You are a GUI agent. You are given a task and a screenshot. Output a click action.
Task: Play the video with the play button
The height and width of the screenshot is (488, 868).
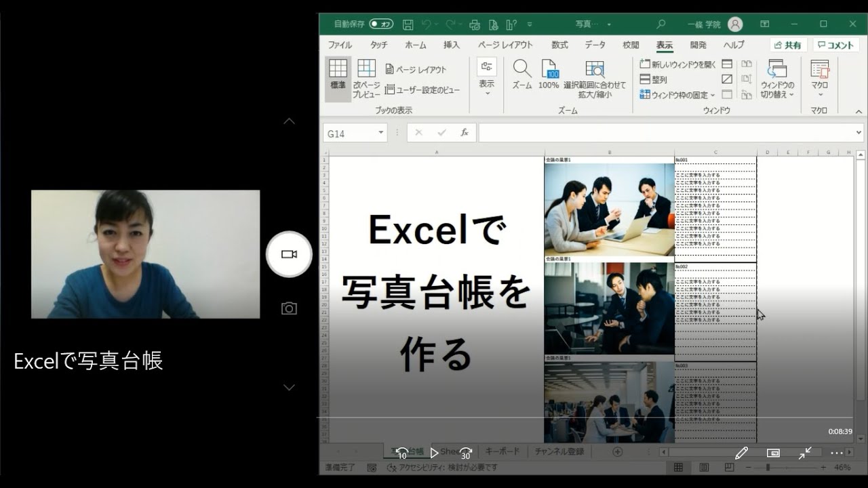pyautogui.click(x=434, y=453)
